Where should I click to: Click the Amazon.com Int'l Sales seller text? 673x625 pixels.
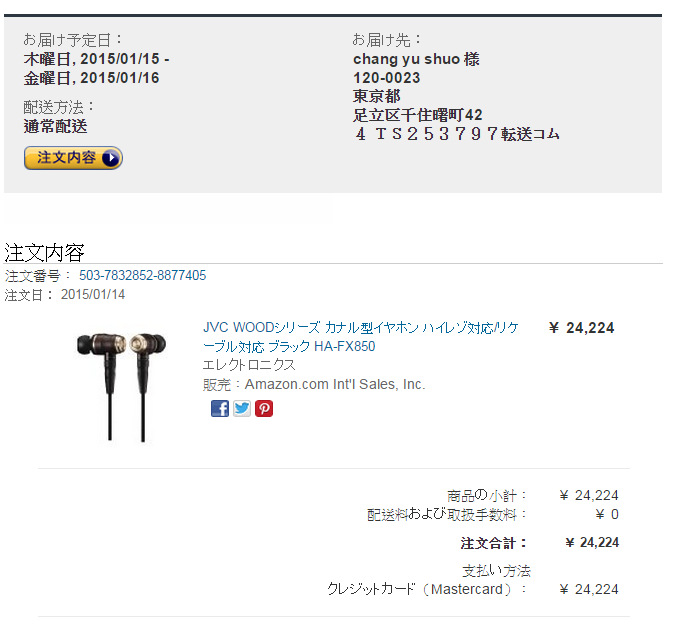(x=335, y=384)
